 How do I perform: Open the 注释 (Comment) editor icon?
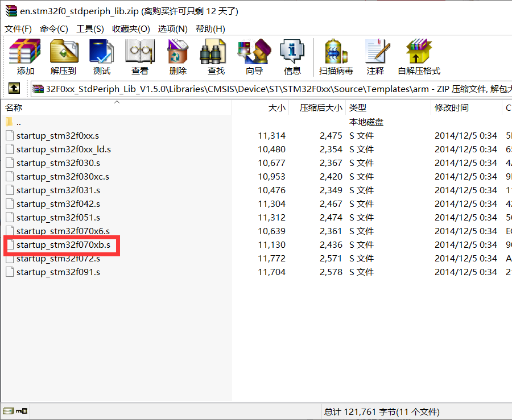pos(376,56)
